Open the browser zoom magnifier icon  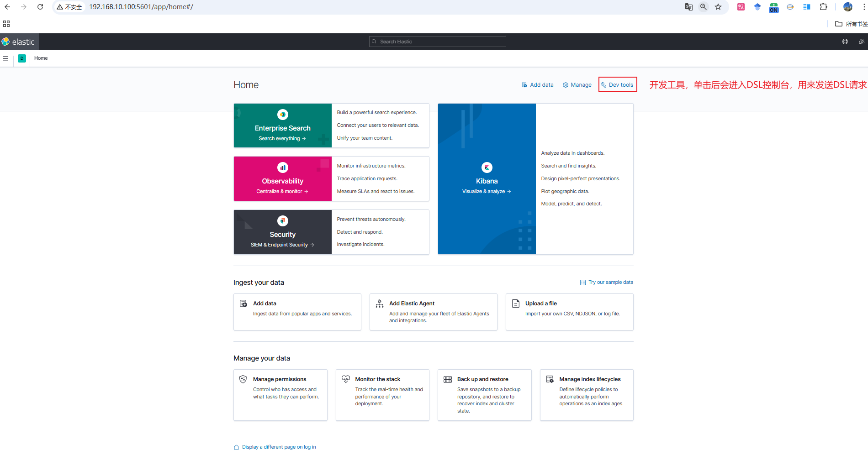pyautogui.click(x=704, y=7)
